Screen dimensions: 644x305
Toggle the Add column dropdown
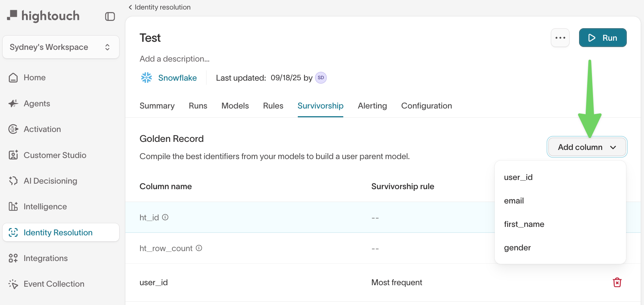587,147
